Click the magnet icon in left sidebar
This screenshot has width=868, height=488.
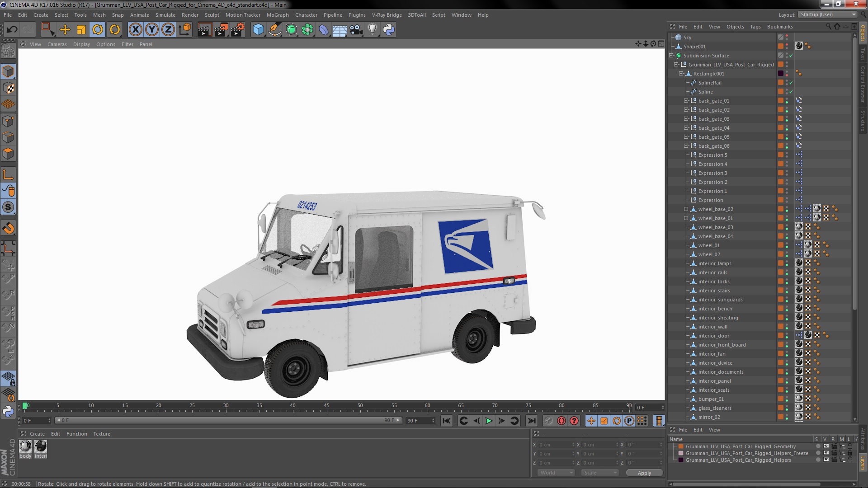[x=8, y=228]
